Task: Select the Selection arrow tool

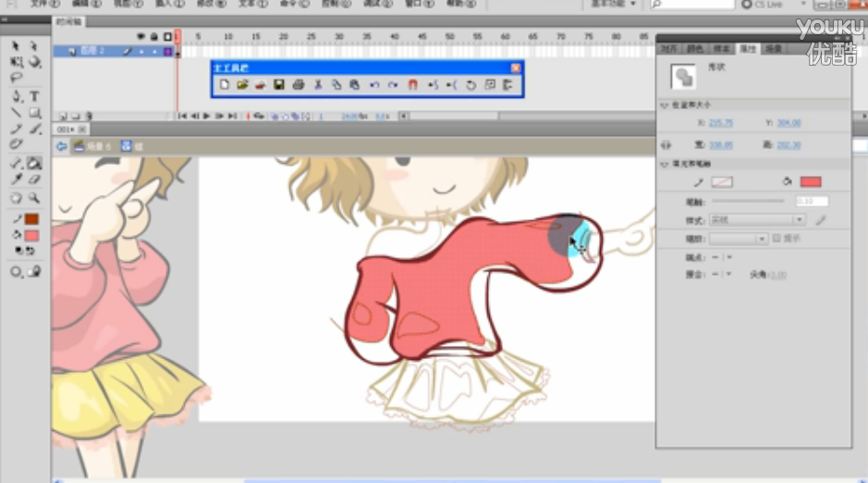Action: tap(16, 46)
